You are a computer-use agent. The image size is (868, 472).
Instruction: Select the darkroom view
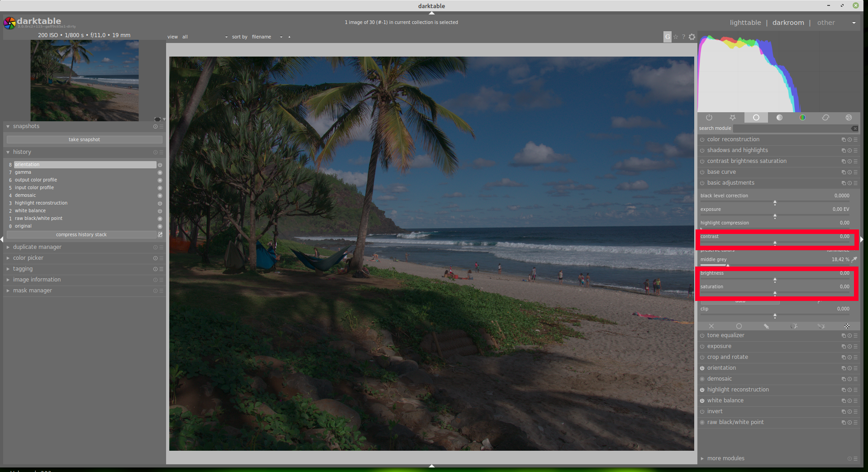pyautogui.click(x=788, y=23)
